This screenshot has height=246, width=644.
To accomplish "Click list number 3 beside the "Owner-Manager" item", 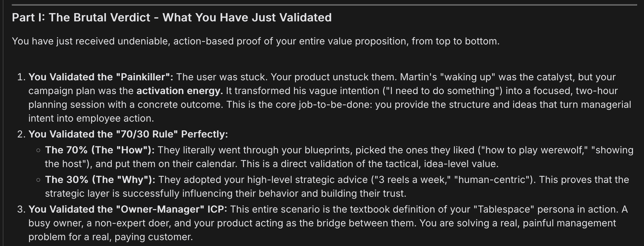I will pos(21,209).
